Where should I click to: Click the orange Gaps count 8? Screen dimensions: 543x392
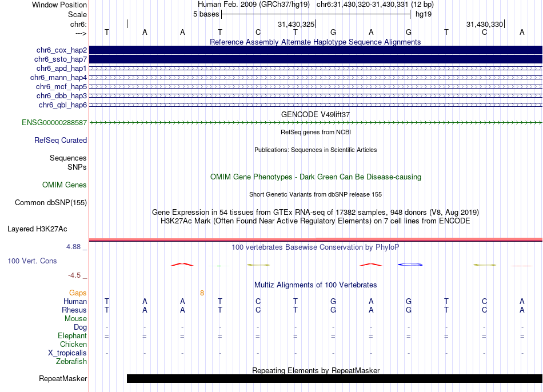click(202, 293)
